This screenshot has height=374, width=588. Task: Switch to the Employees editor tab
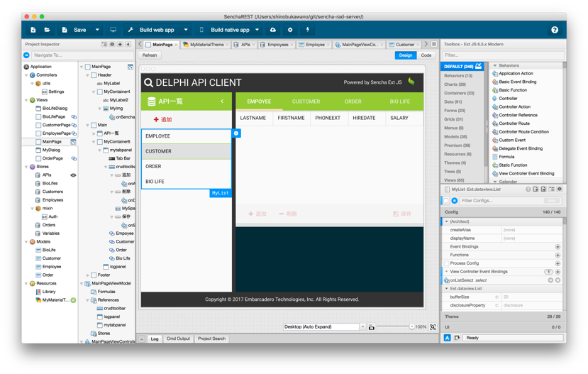(277, 45)
